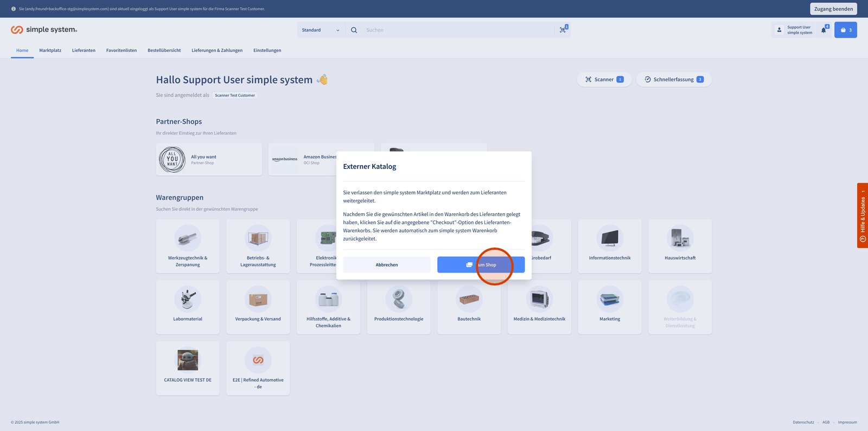Open the Scanner button with badge 1
868x431 pixels.
604,79
